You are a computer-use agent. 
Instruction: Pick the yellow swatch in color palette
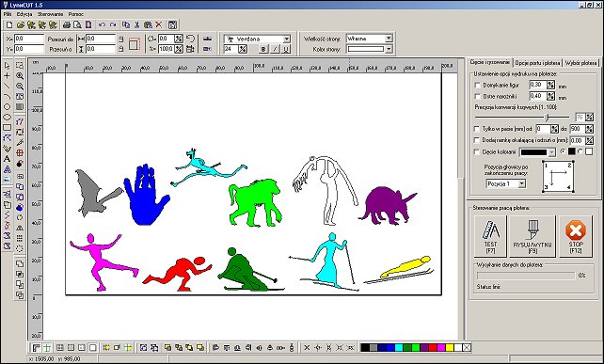450,348
